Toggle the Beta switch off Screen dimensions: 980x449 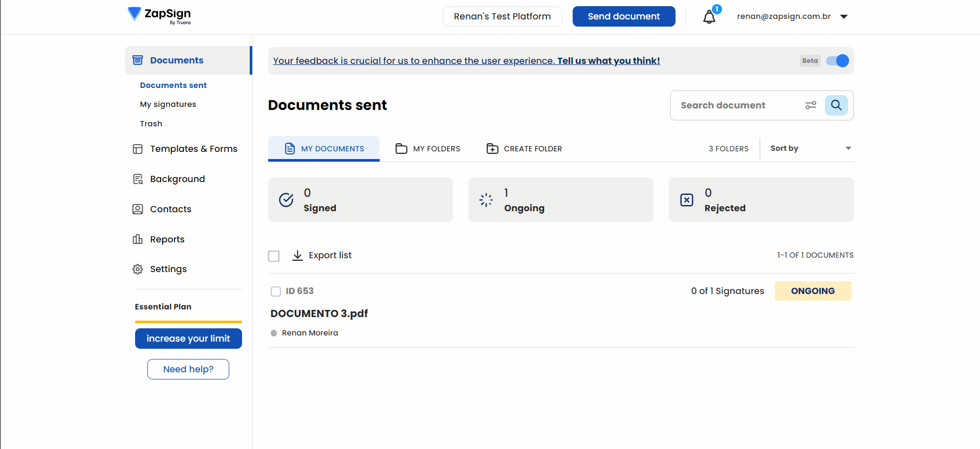(837, 61)
